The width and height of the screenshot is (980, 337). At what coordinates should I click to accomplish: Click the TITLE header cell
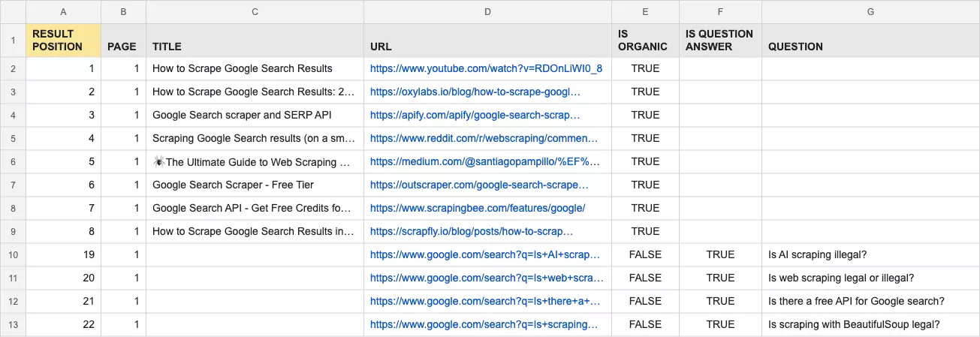click(x=255, y=40)
